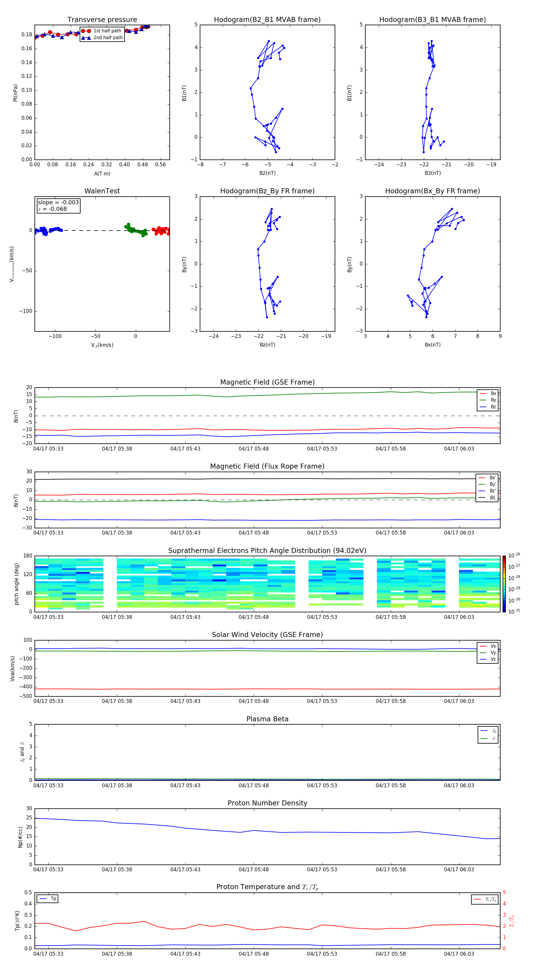Click 'A(T·m)' x-axis label
The height and width of the screenshot is (980, 535).
point(102,174)
